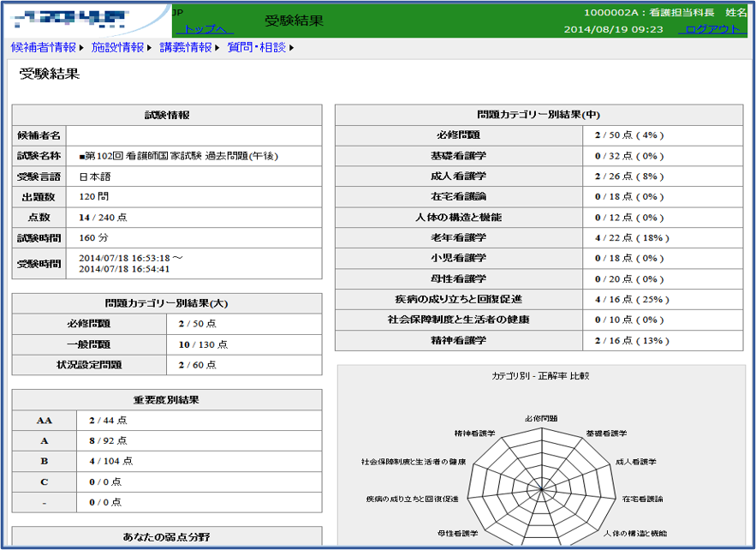
Task: Click the 受験言語 value 日本語
Action: [x=95, y=176]
